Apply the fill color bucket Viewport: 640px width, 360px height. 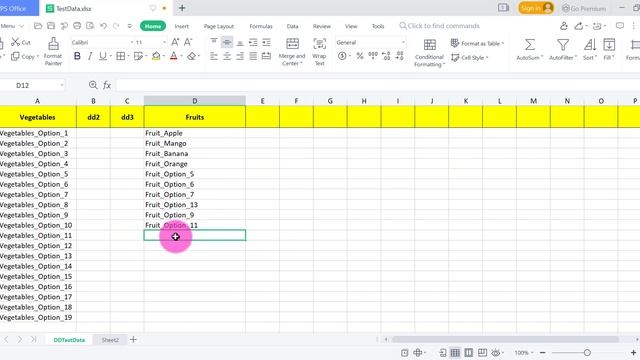(156, 56)
